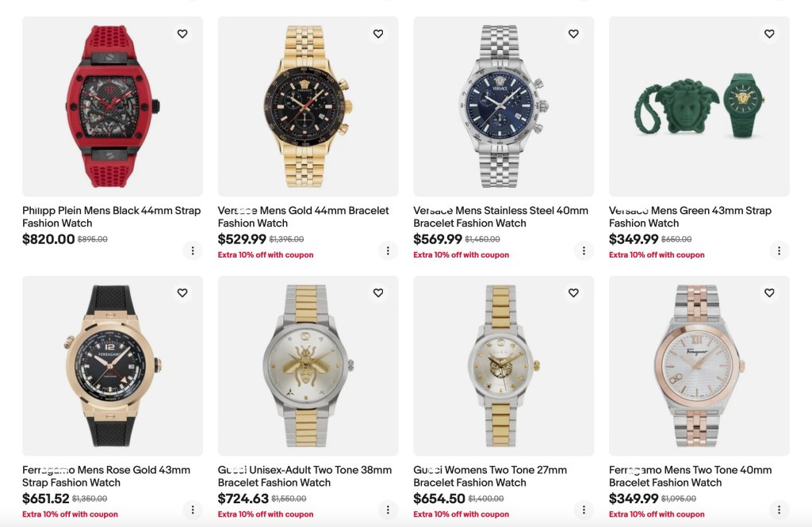Click the Gucci bee dial watch photo
Image resolution: width=812 pixels, height=527 pixels.
coord(308,365)
